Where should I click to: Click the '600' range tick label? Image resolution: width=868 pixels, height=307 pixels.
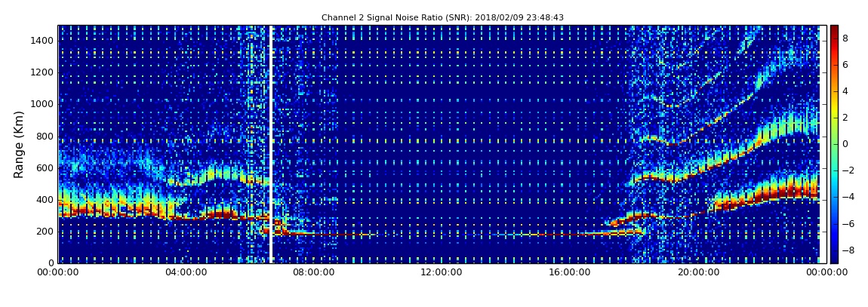coord(46,168)
